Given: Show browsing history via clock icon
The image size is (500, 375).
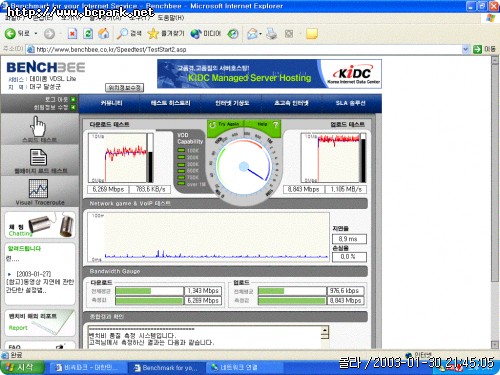Looking at the screenshot, I should [233, 33].
